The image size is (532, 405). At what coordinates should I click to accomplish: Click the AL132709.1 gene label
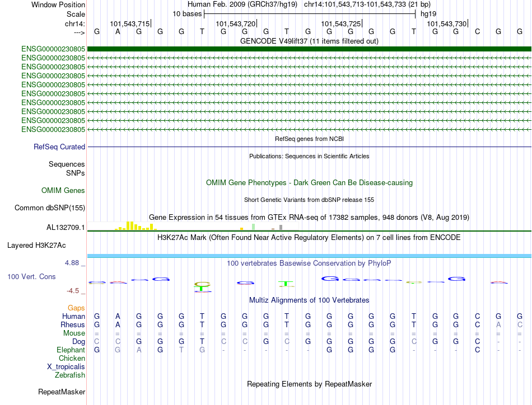pos(66,228)
